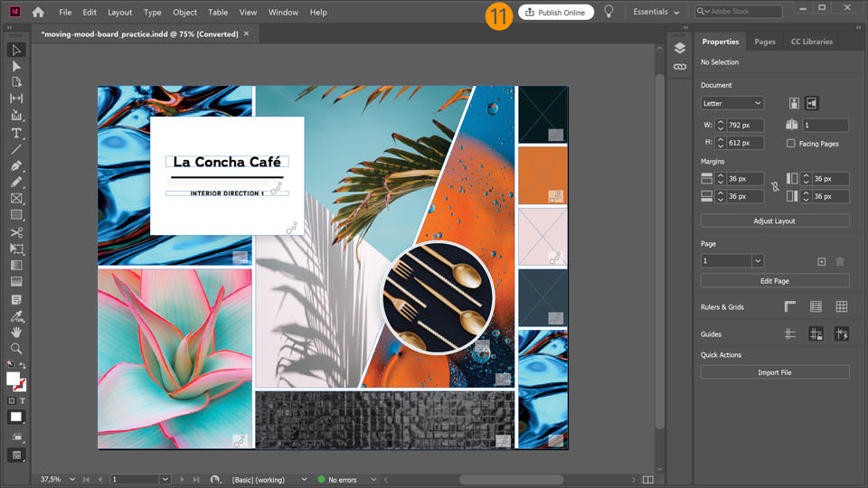Switch to the Pages tab
This screenshot has height=488, width=868.
[765, 42]
